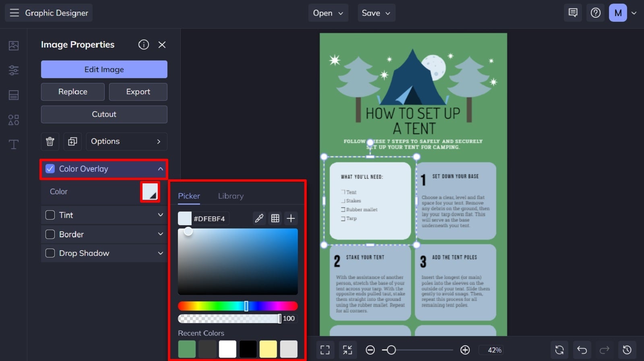The width and height of the screenshot is (644, 361).
Task: Add current color with the plus icon
Action: click(291, 218)
